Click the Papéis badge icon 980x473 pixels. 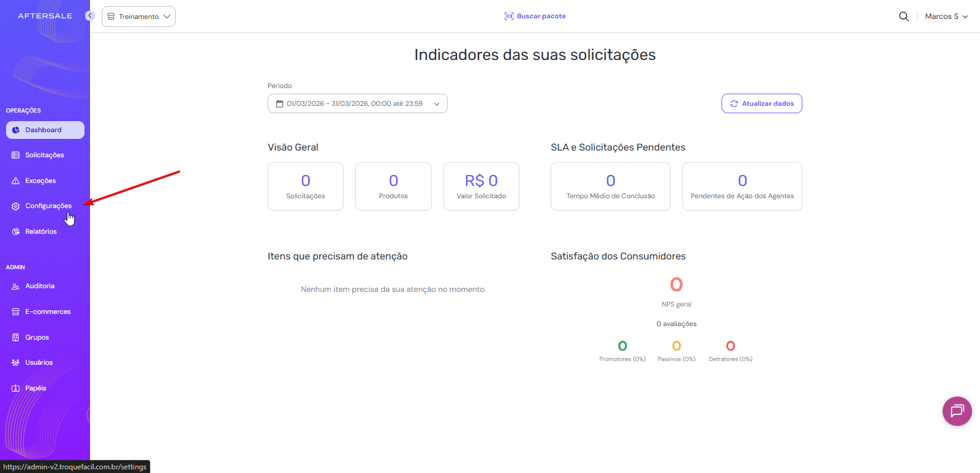[16, 389]
